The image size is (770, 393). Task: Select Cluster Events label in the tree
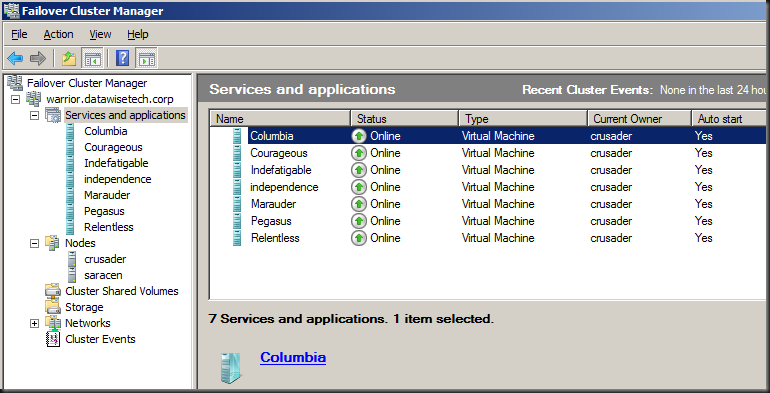[100, 339]
